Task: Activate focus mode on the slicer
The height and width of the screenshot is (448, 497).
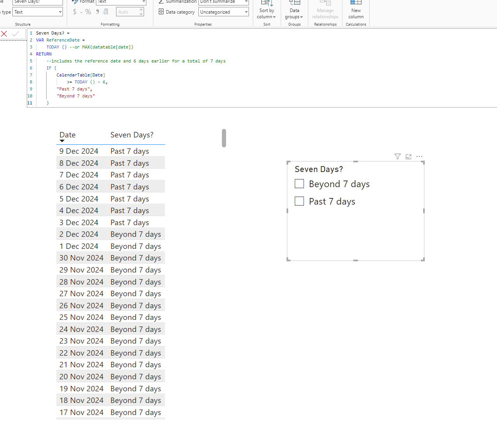Action: point(408,156)
